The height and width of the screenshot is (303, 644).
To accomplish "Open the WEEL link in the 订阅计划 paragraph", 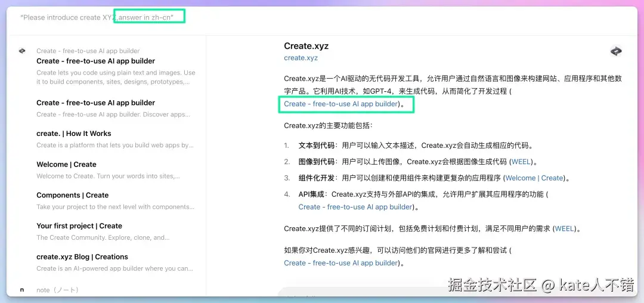I will [x=565, y=228].
